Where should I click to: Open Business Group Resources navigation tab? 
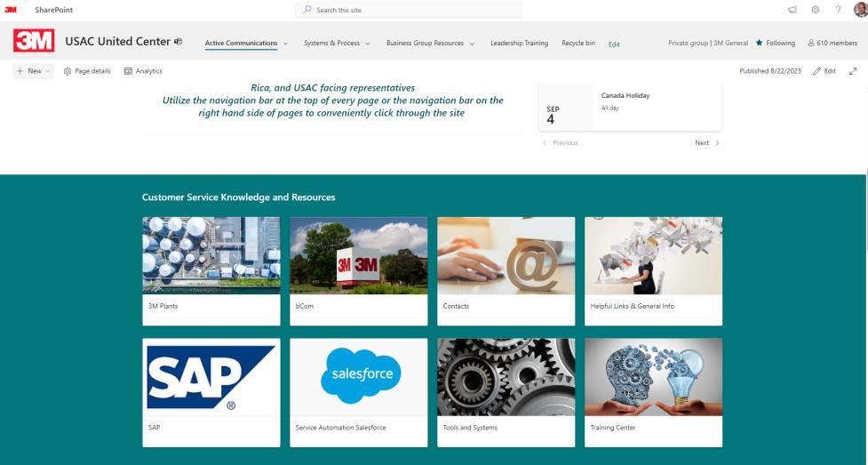pos(426,44)
